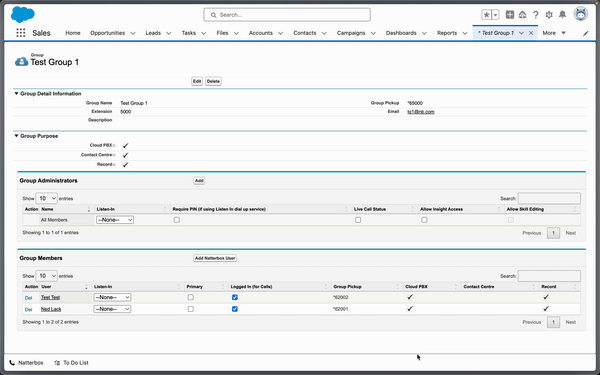Image resolution: width=600 pixels, height=375 pixels.
Task: Click Next in Group Administrators pagination
Action: click(x=571, y=233)
